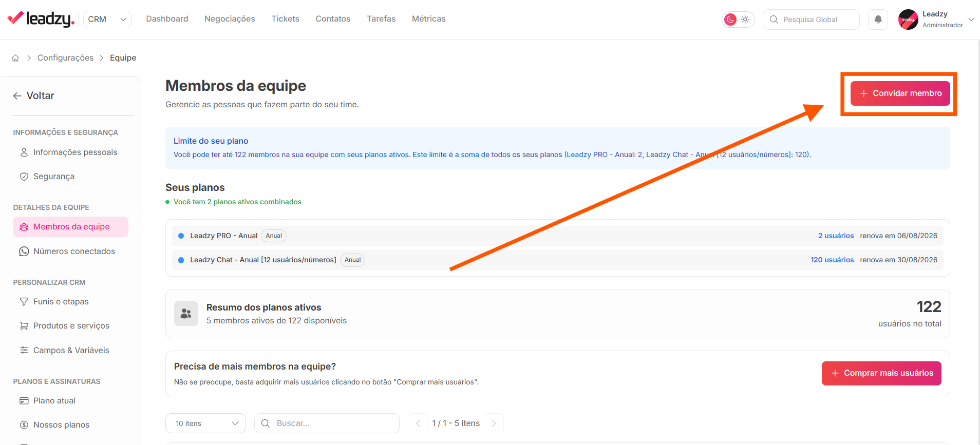
Task: Open Informações pessoais in the sidebar
Action: (71, 152)
